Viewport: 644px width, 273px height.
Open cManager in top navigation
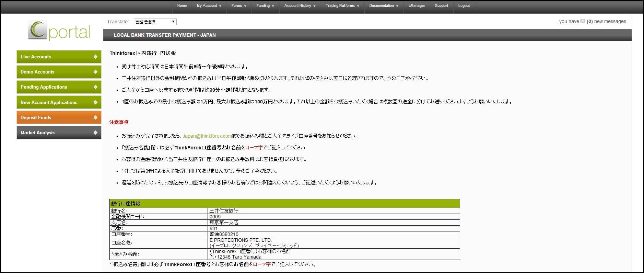(417, 5)
